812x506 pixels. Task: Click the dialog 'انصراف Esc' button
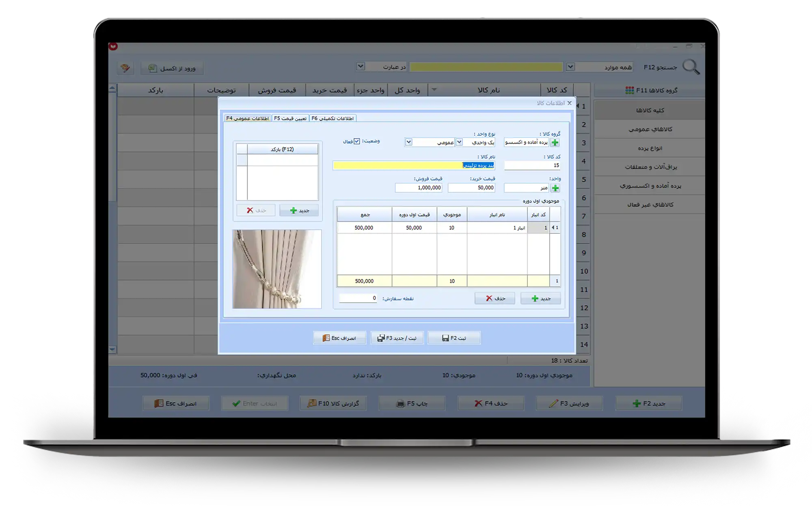339,338
